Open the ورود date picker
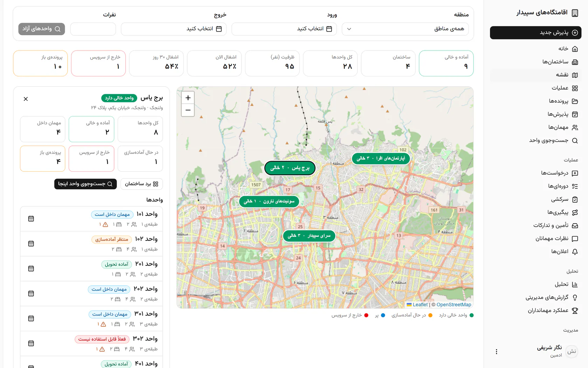 tap(284, 29)
